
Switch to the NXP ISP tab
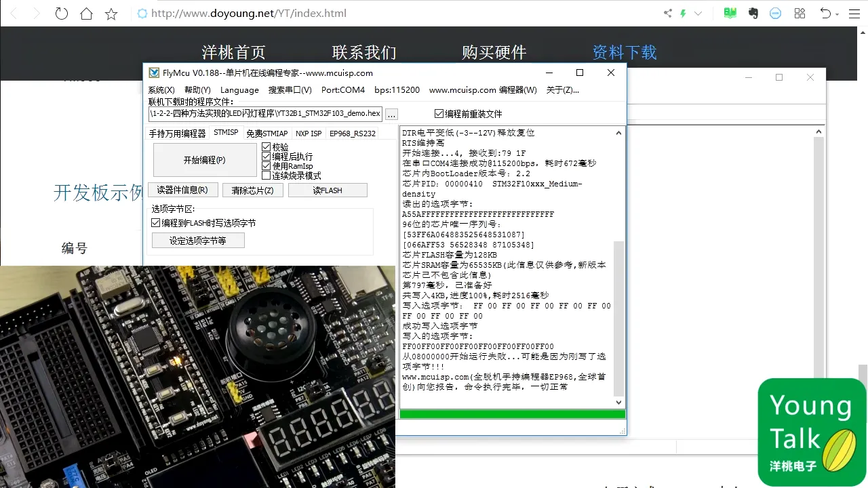point(309,134)
